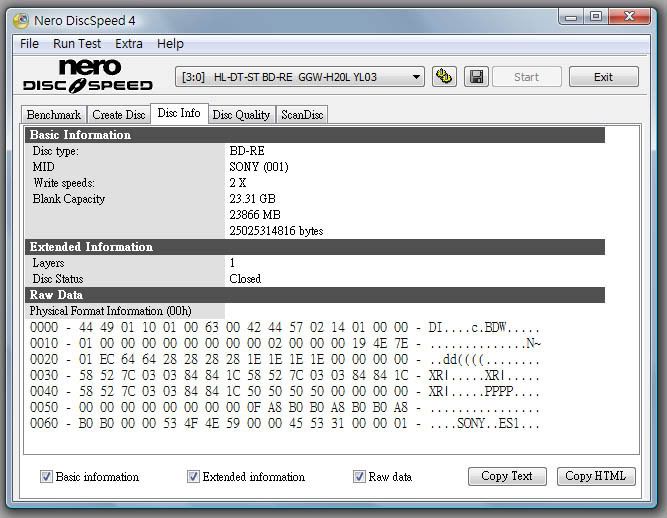This screenshot has width=667, height=518.
Task: Click the write speeds value 2 X
Action: click(x=238, y=183)
